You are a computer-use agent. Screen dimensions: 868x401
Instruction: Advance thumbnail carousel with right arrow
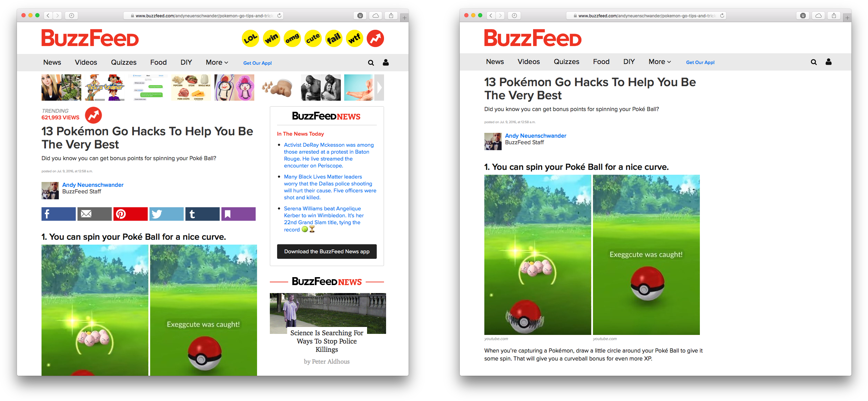[x=380, y=88]
